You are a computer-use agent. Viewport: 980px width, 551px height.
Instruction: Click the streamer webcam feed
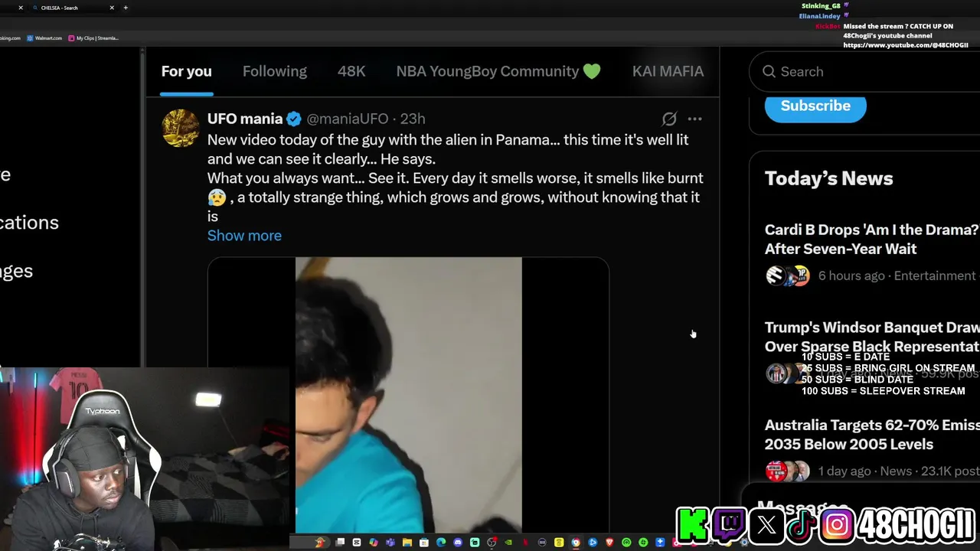click(145, 459)
